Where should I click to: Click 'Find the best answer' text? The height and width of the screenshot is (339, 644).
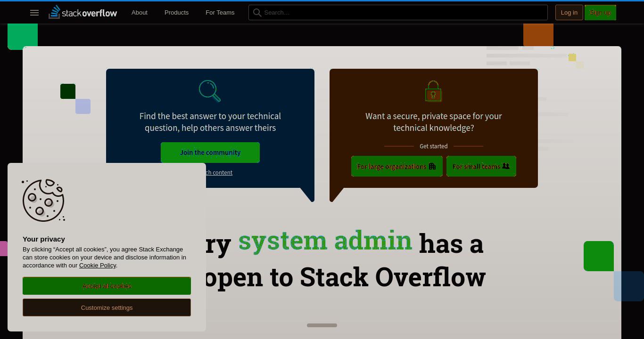click(210, 121)
